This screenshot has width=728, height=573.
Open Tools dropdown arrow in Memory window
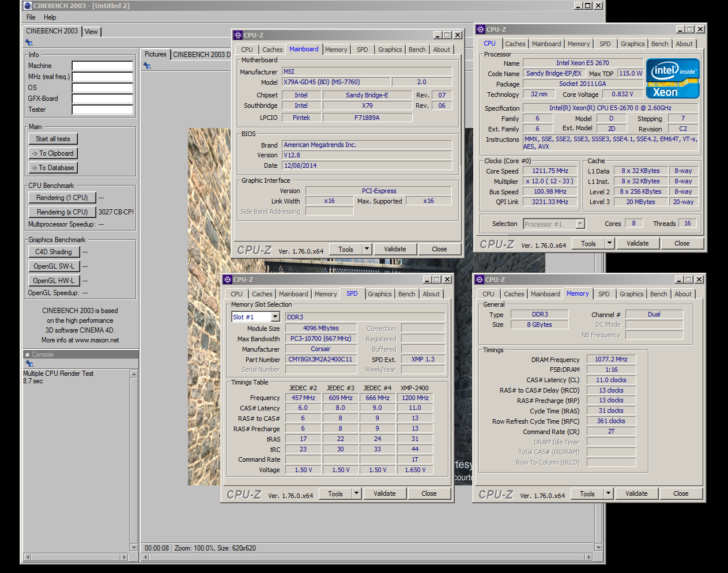tap(608, 493)
